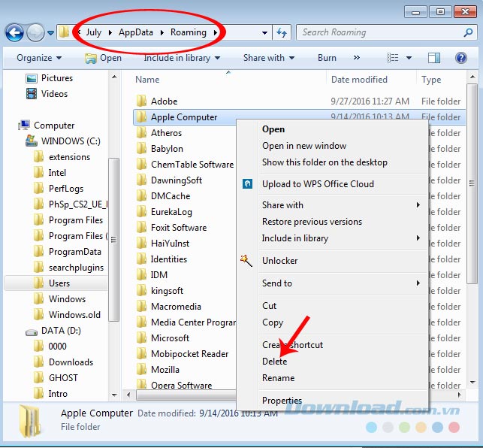Click the Unlocker wand icon in context menu

(246, 261)
